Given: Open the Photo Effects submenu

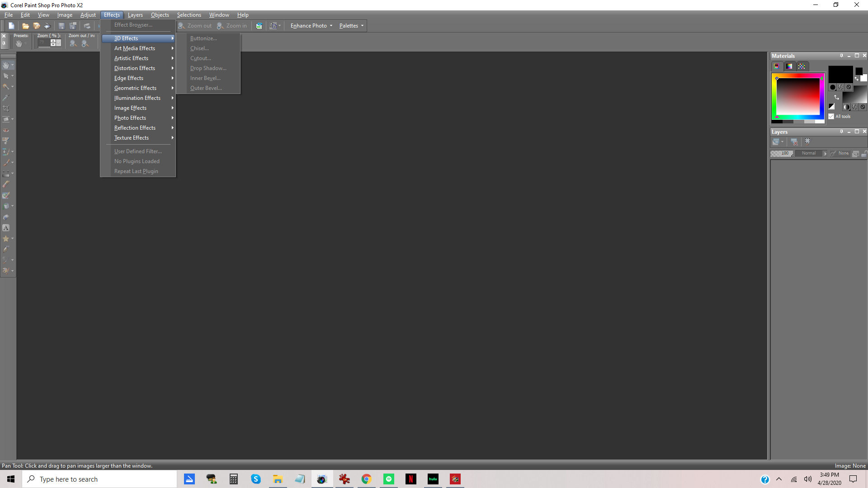Looking at the screenshot, I should click(x=138, y=118).
